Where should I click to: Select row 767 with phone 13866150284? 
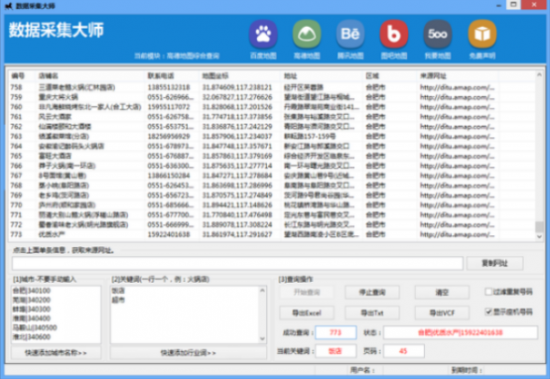pyautogui.click(x=272, y=175)
